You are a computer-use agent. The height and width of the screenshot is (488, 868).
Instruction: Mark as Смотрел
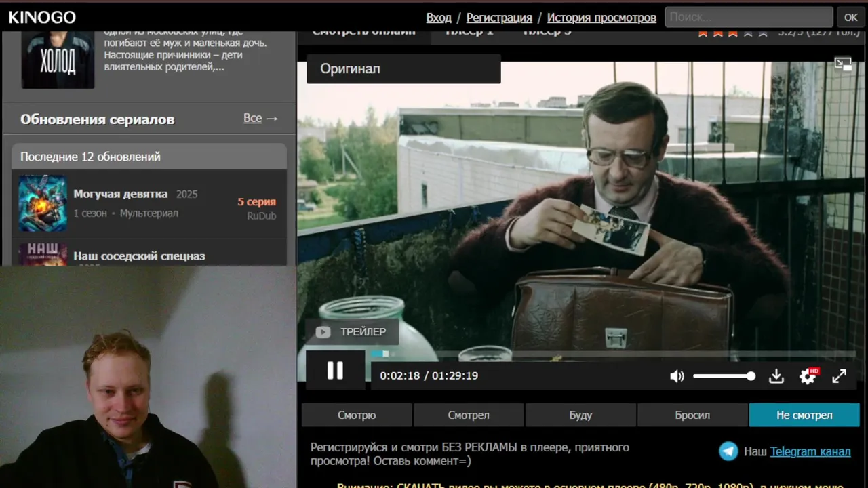click(469, 415)
